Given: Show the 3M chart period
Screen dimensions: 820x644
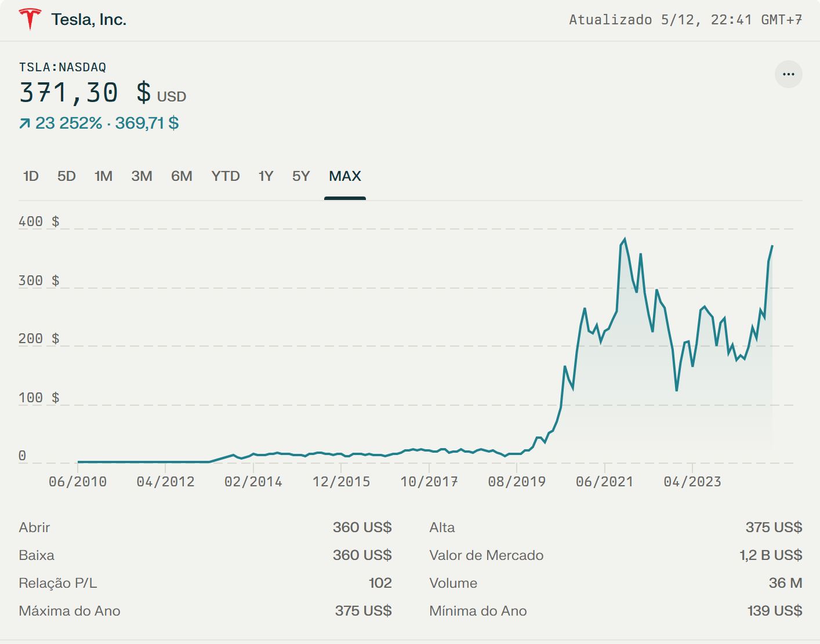Looking at the screenshot, I should [141, 176].
